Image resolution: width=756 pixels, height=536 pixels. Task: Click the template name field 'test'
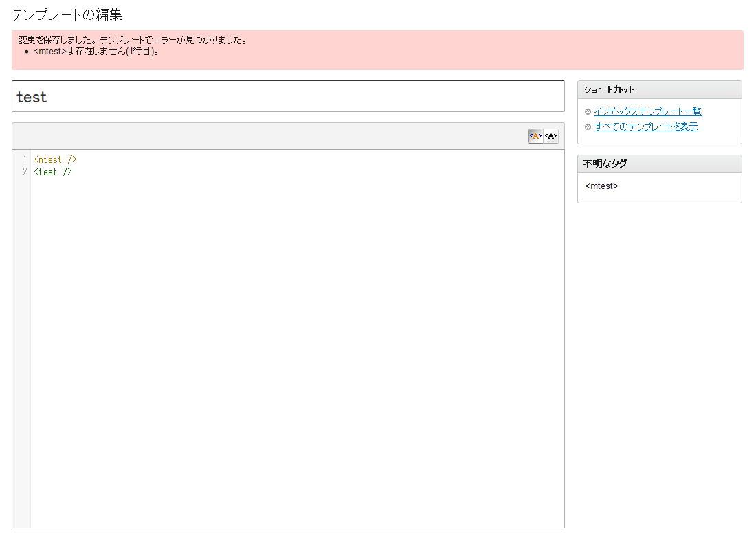(x=289, y=96)
